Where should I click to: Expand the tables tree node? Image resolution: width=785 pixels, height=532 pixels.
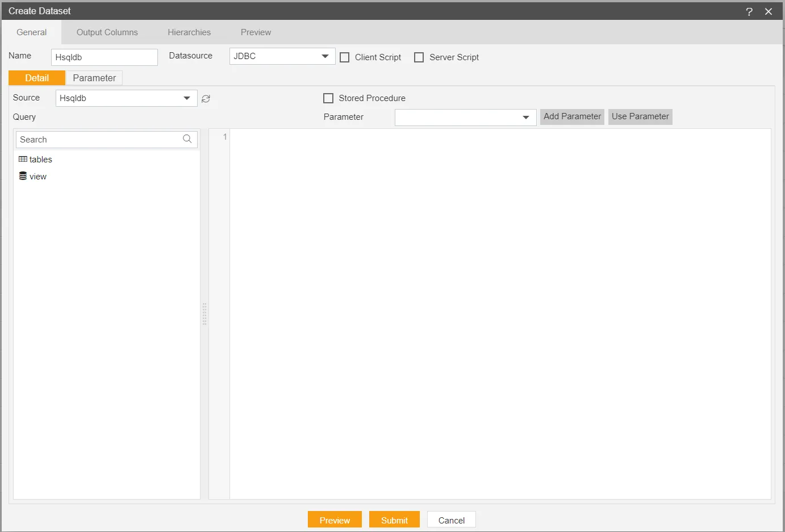click(41, 160)
